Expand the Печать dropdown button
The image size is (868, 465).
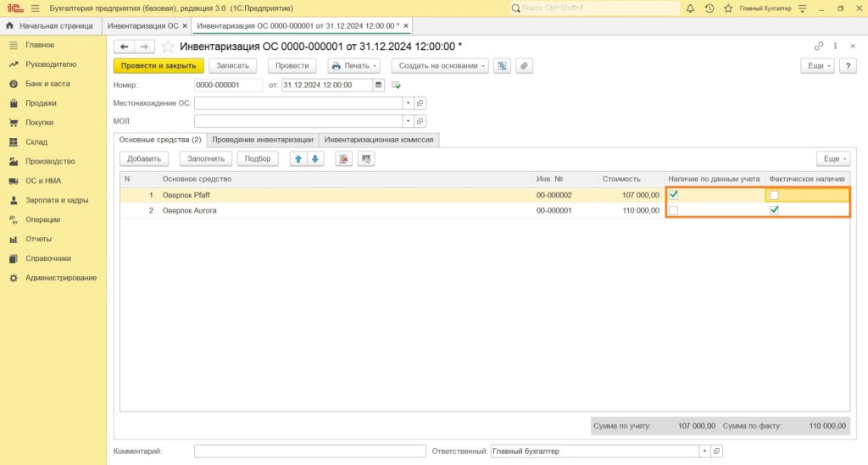click(x=353, y=66)
